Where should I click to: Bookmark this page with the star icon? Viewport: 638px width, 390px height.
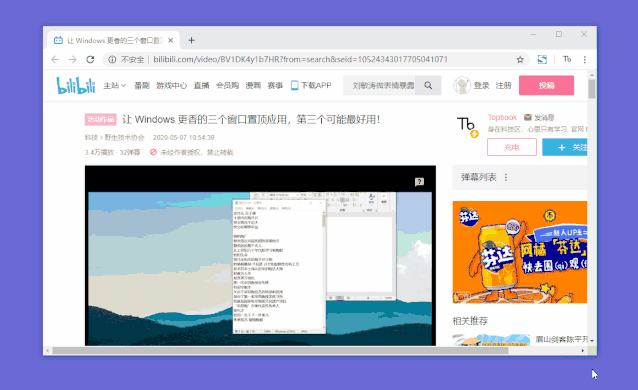pyautogui.click(x=520, y=60)
